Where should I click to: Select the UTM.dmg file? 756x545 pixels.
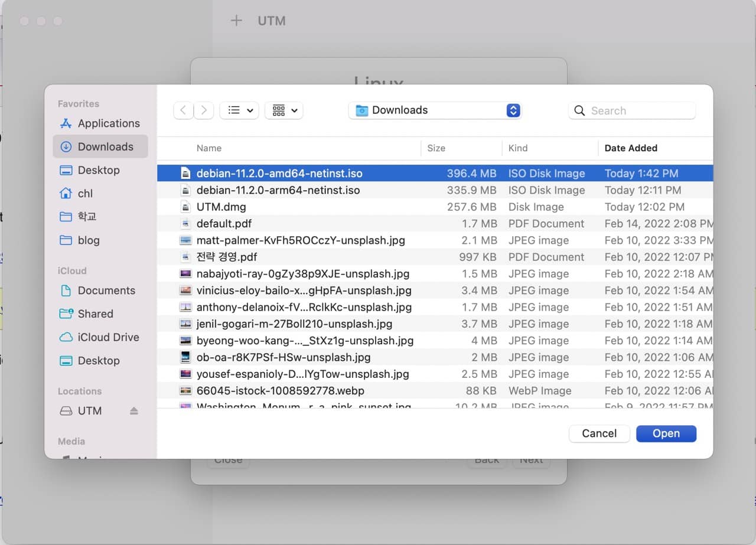coord(435,207)
